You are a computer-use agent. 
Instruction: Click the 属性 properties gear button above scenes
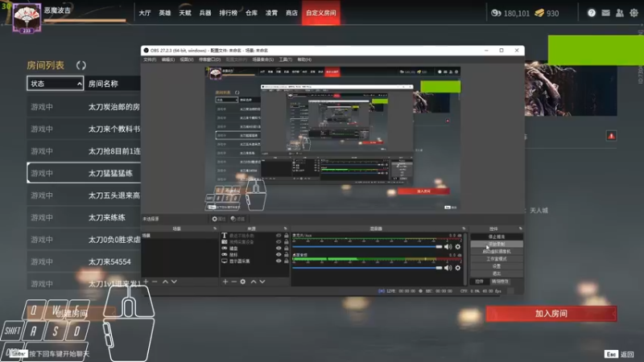(218, 219)
